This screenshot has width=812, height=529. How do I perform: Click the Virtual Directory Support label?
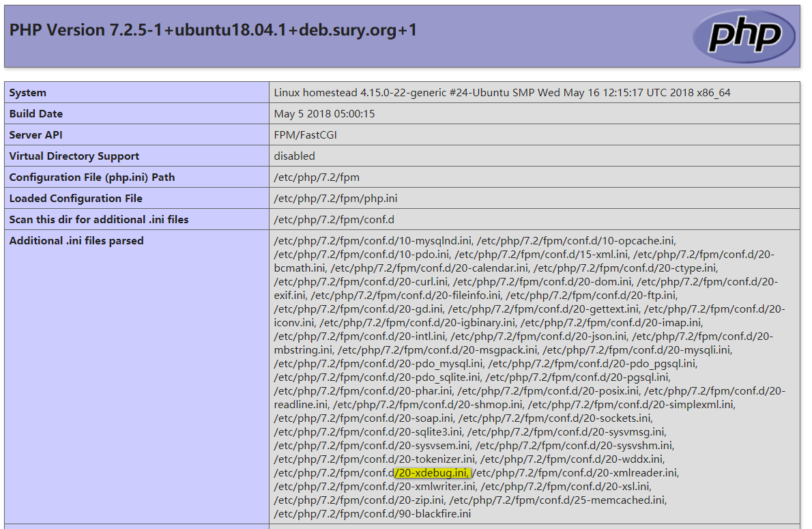coord(74,156)
